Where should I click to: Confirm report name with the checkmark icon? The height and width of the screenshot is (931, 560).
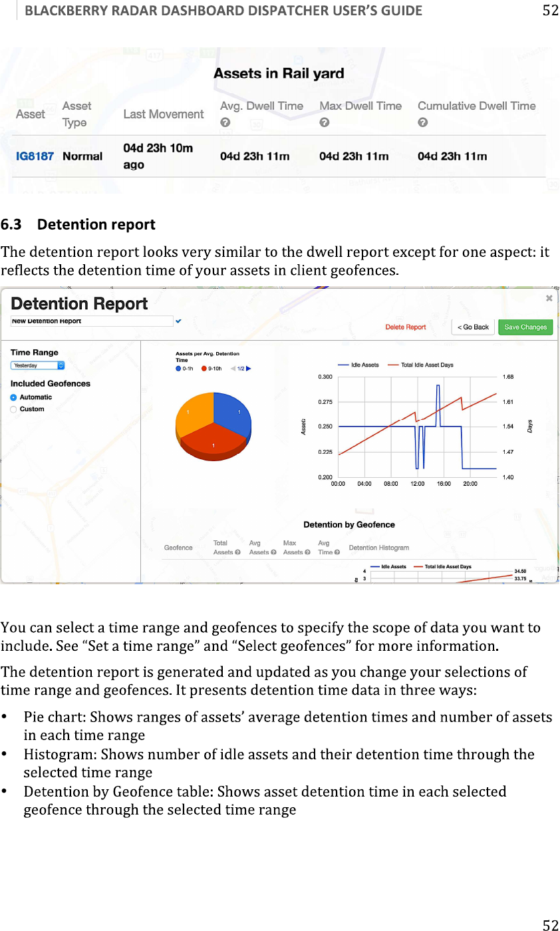point(178,321)
